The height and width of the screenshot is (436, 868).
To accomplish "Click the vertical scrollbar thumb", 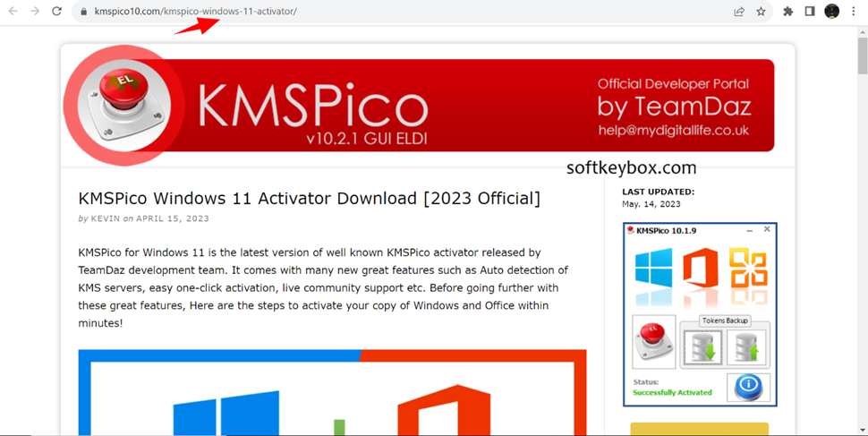I will (x=863, y=56).
